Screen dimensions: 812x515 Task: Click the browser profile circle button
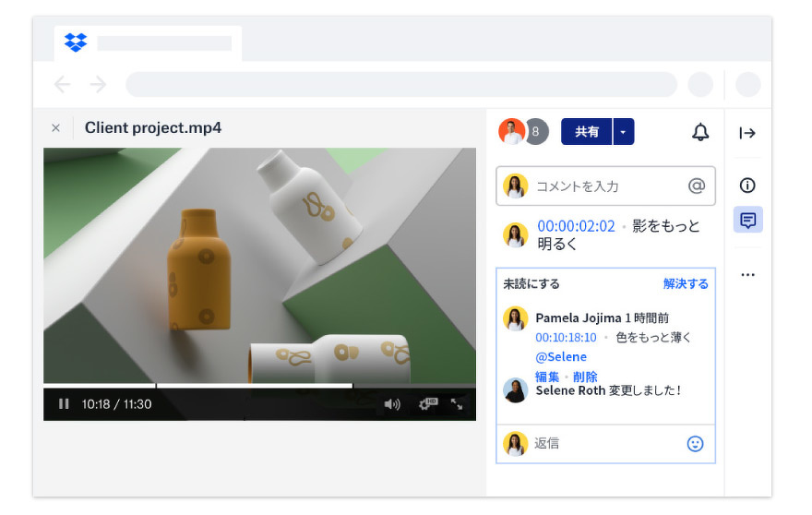click(747, 85)
